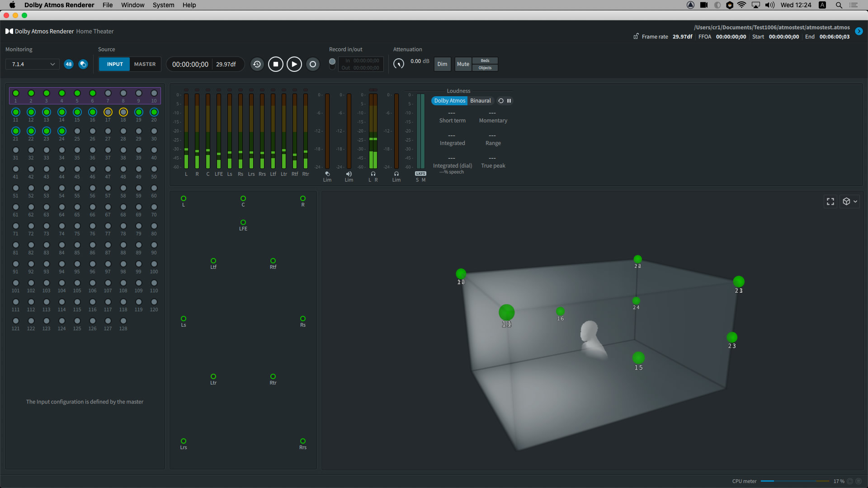
Task: Click input channel 10 indicator
Action: pos(154,93)
